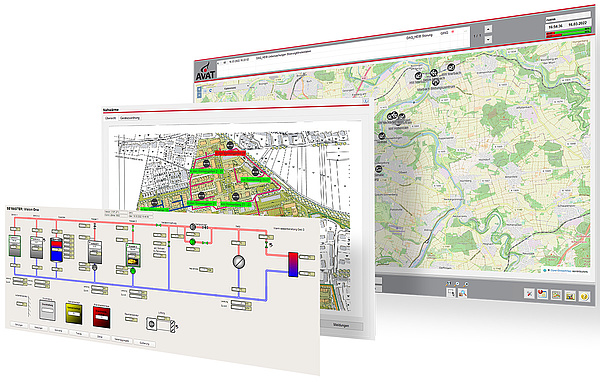Screen dimensions: 600x382
Task: Open the trend curve chart icon
Action: coord(556,295)
